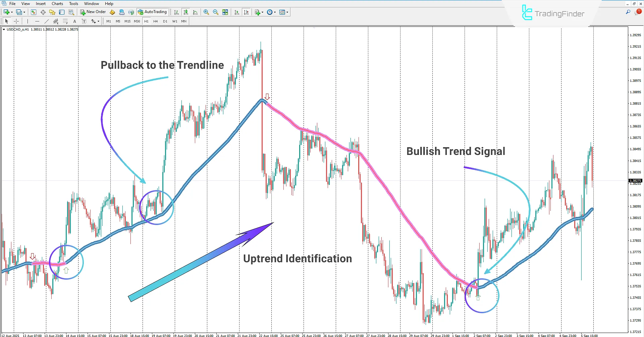Switch to the H4 timeframe
Image resolution: width=644 pixels, height=337 pixels.
coord(155,21)
